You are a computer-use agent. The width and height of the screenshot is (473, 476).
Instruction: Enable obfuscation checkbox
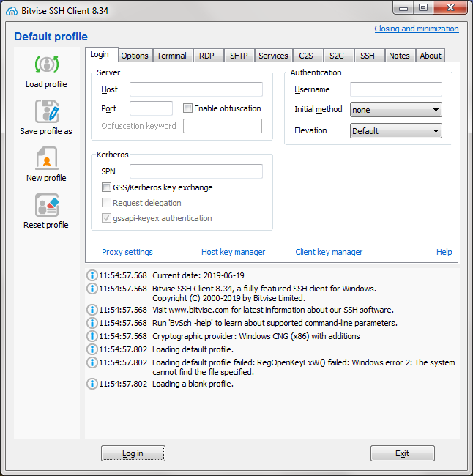click(x=188, y=108)
